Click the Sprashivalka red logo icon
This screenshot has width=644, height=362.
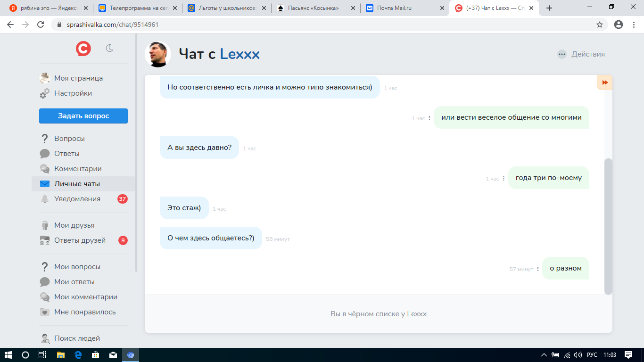point(83,48)
